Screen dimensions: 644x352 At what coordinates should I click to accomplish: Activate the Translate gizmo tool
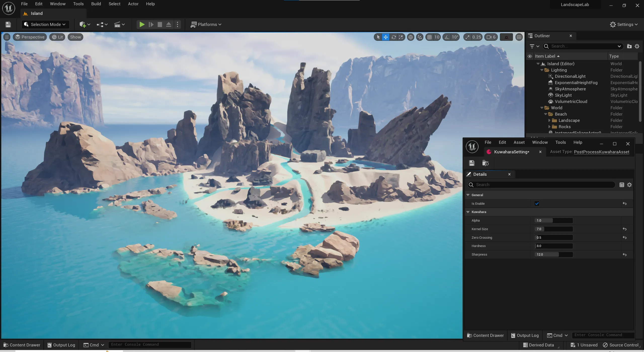click(386, 37)
